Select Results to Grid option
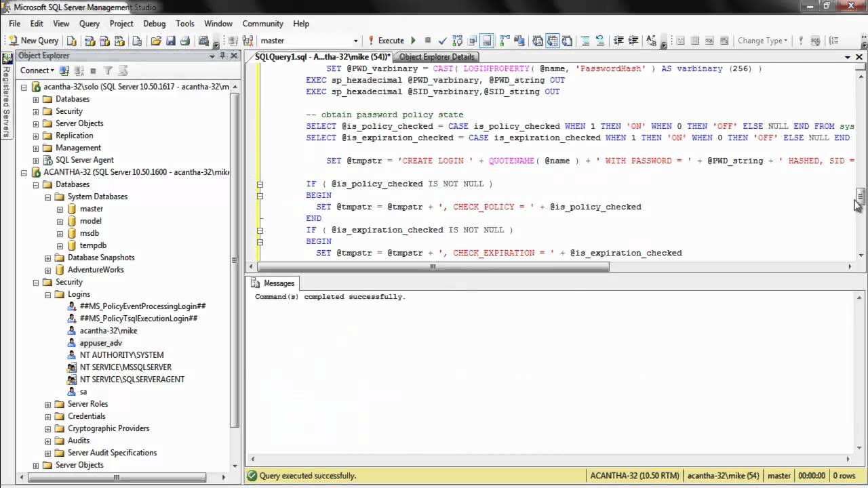Viewport: 868px width, 488px height. point(552,41)
